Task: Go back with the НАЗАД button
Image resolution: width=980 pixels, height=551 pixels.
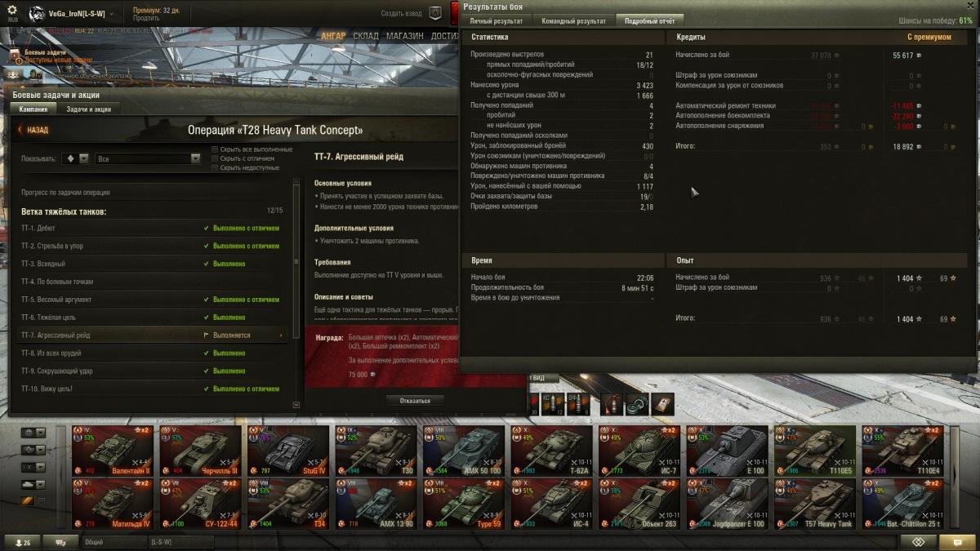Action: coord(33,130)
